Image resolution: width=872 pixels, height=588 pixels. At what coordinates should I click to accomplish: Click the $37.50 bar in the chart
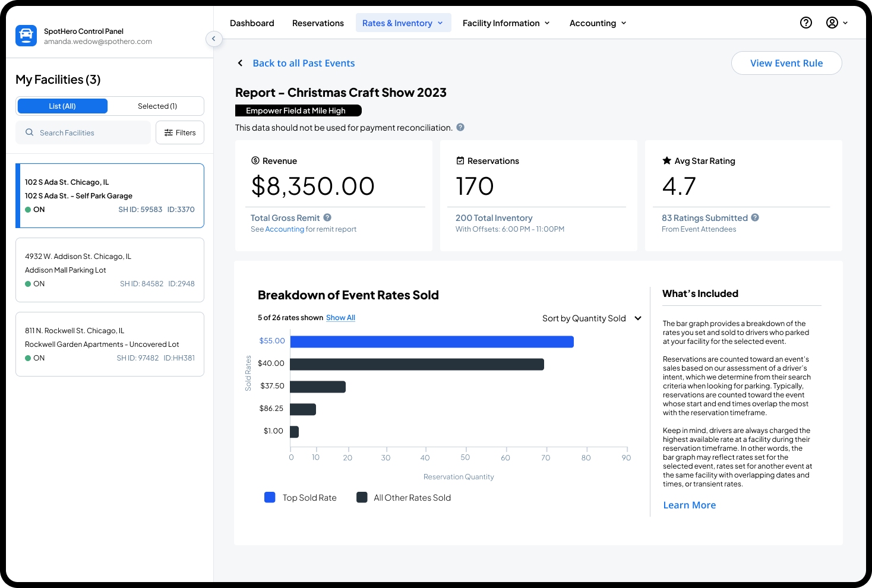click(318, 387)
